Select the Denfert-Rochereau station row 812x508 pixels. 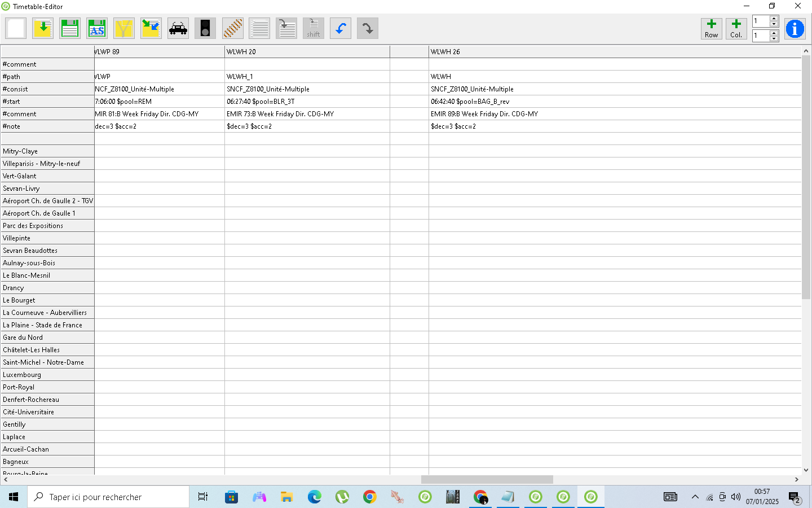pos(47,399)
